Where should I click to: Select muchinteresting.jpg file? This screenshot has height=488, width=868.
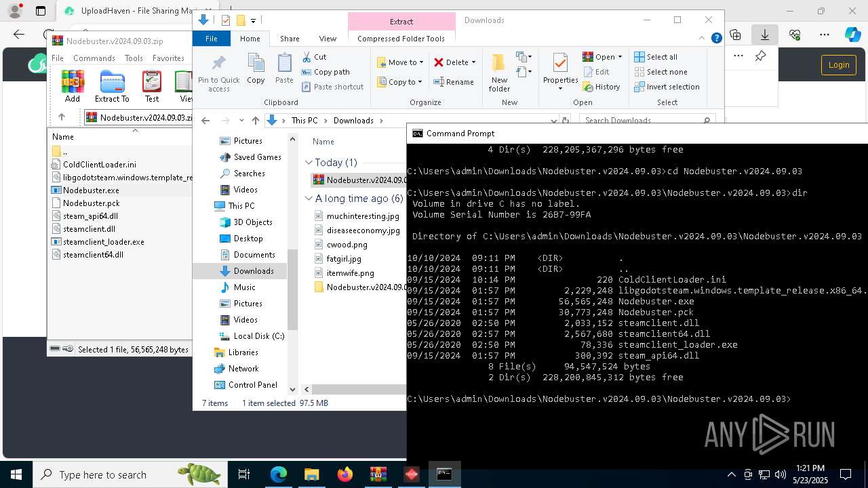363,216
